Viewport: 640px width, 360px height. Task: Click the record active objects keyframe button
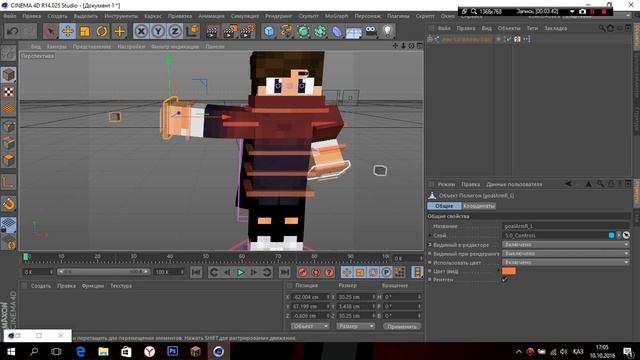tap(302, 272)
